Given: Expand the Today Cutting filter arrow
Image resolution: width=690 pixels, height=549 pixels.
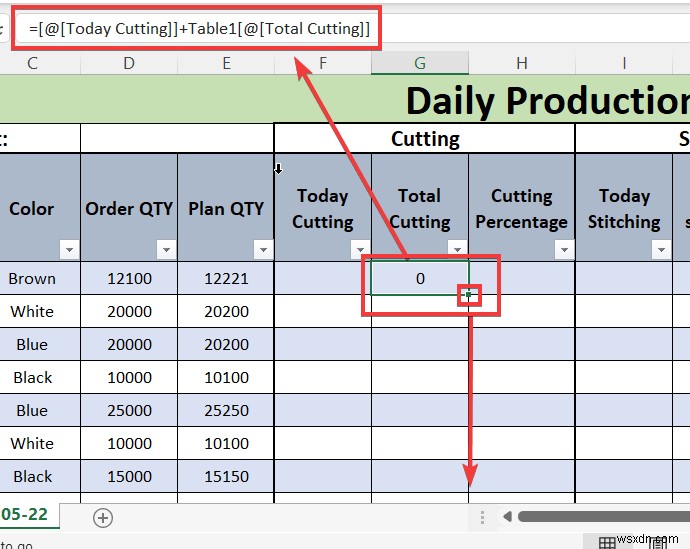Looking at the screenshot, I should click(360, 250).
